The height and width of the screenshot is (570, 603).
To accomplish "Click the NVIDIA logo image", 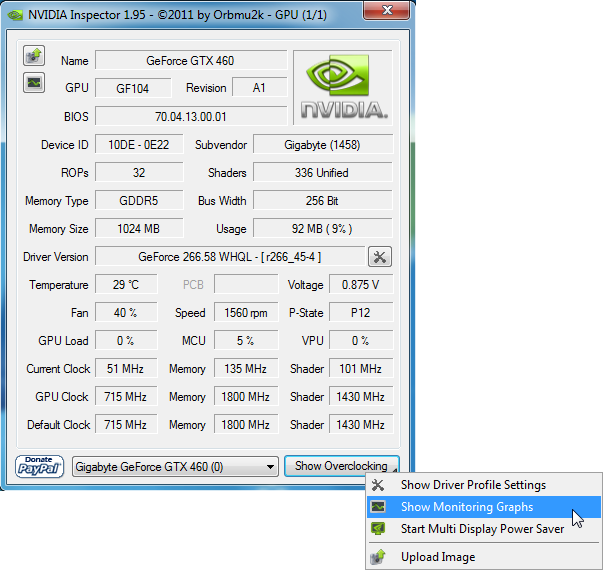I will click(343, 87).
